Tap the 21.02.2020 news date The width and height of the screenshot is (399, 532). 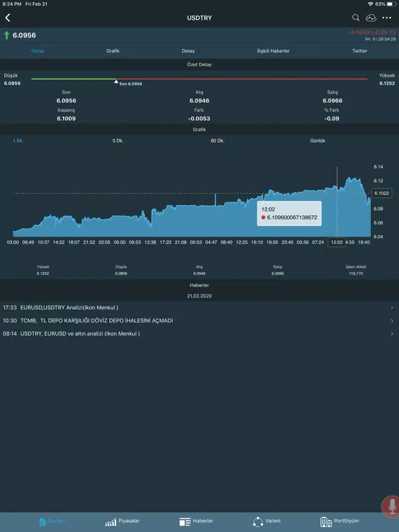199,296
